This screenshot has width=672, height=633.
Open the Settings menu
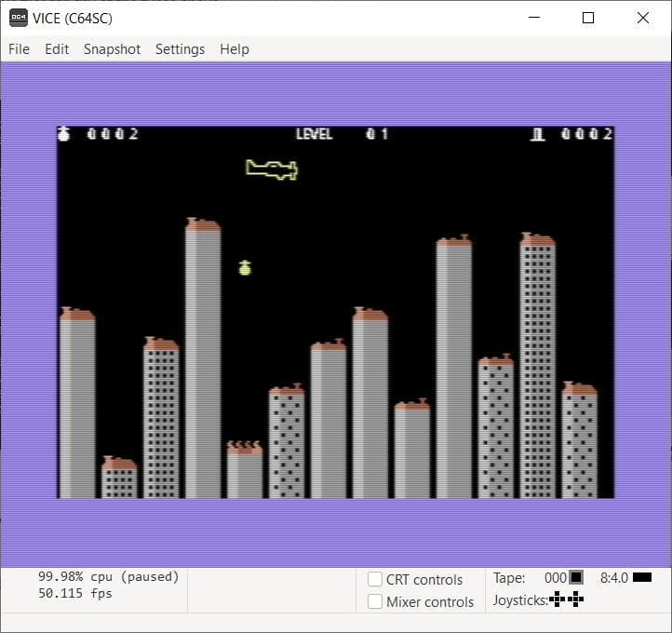tap(180, 49)
